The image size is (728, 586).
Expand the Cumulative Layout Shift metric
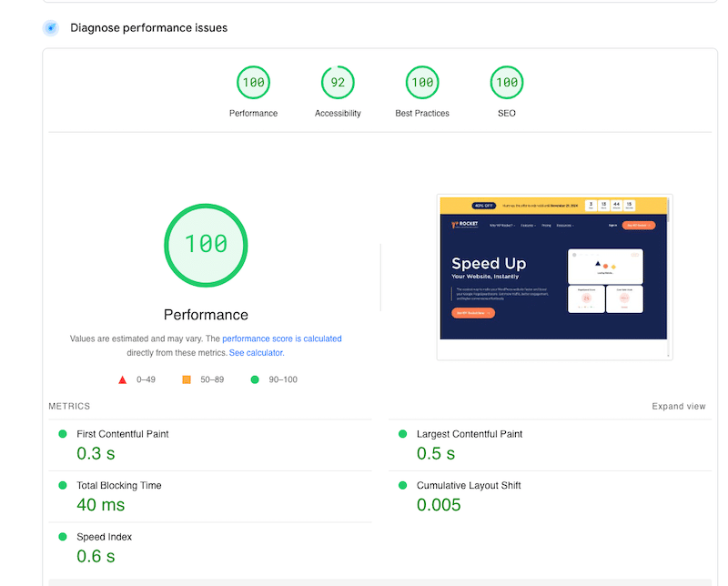click(x=468, y=486)
